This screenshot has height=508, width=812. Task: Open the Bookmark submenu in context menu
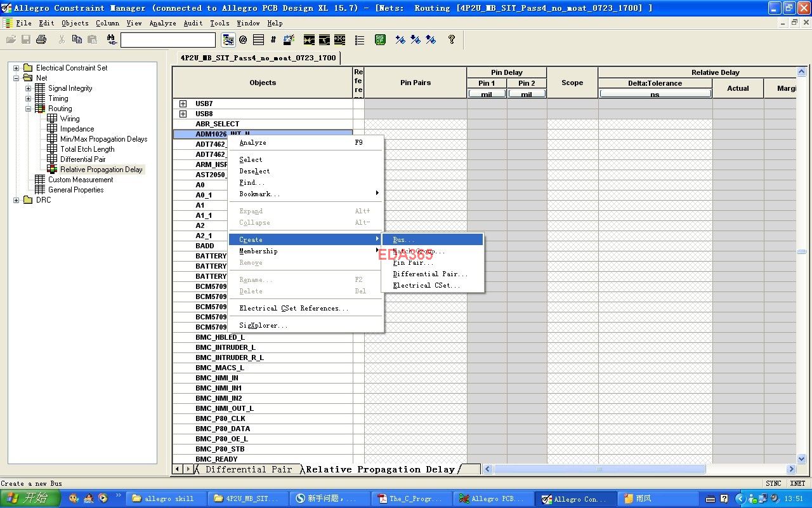[x=306, y=194]
